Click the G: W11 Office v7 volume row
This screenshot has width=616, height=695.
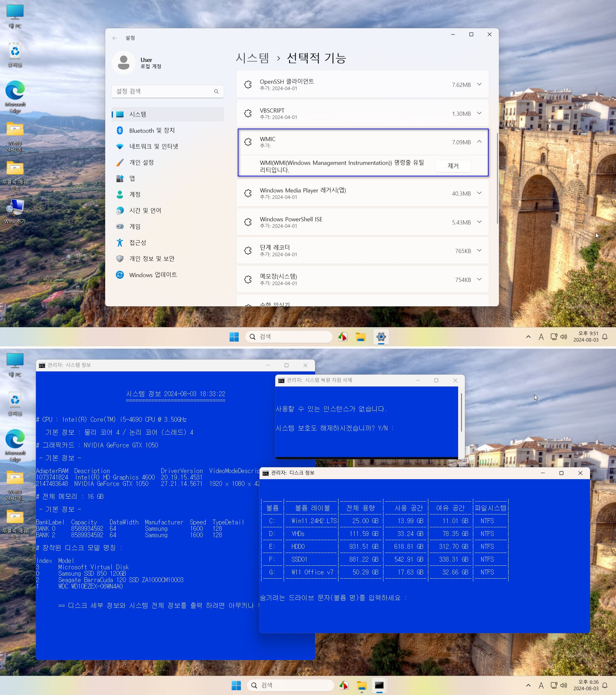(x=385, y=572)
